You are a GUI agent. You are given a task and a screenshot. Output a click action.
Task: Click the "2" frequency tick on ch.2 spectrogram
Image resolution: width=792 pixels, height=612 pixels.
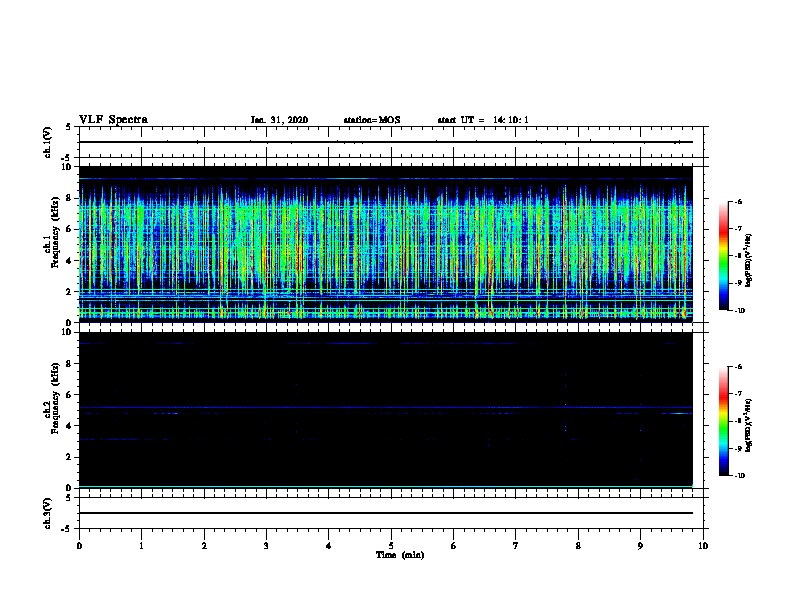(x=69, y=457)
